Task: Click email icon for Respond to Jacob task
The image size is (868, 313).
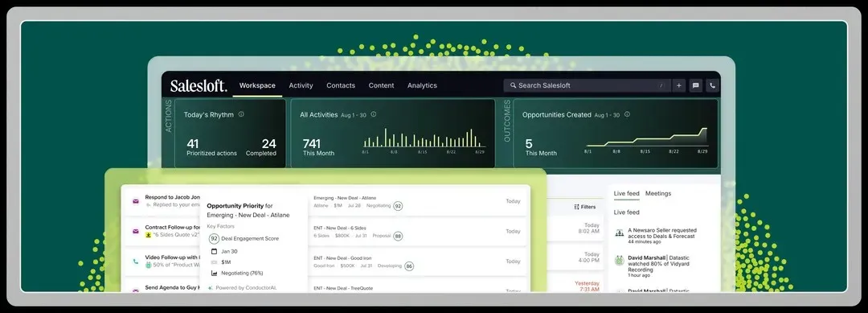Action: (135, 201)
